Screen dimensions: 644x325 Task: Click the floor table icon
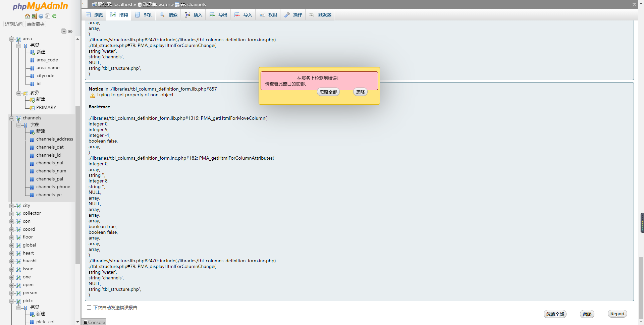click(x=18, y=237)
